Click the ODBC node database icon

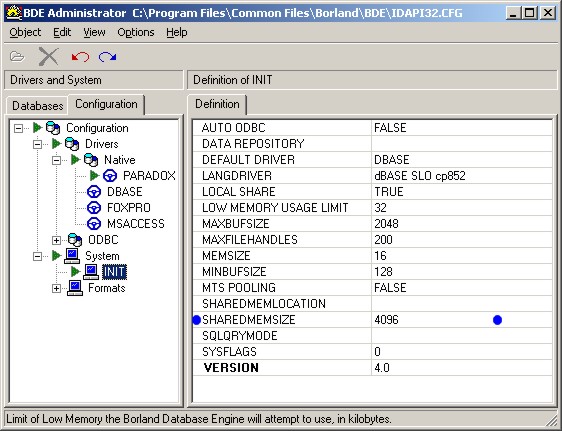click(x=75, y=240)
